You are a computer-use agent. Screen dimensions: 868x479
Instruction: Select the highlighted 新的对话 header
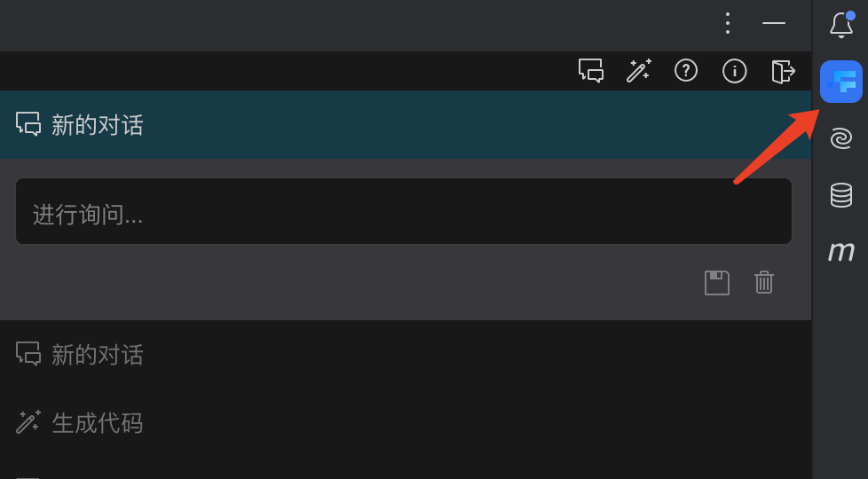coord(406,125)
